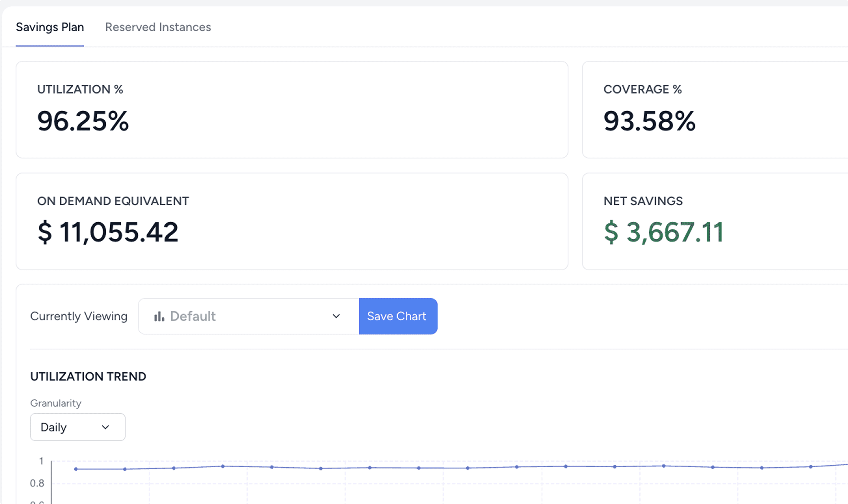This screenshot has width=848, height=504.
Task: Select the 96.25% utilization value
Action: pos(83,121)
